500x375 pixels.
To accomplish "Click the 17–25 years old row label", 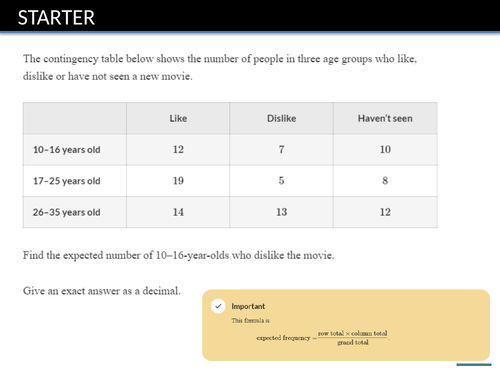I will coord(67,181).
